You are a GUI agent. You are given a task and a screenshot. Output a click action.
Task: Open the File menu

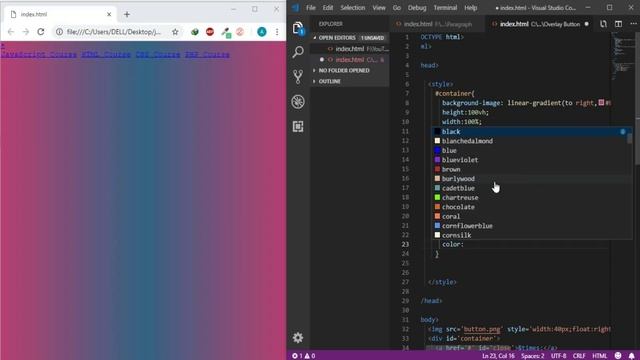pyautogui.click(x=311, y=7)
